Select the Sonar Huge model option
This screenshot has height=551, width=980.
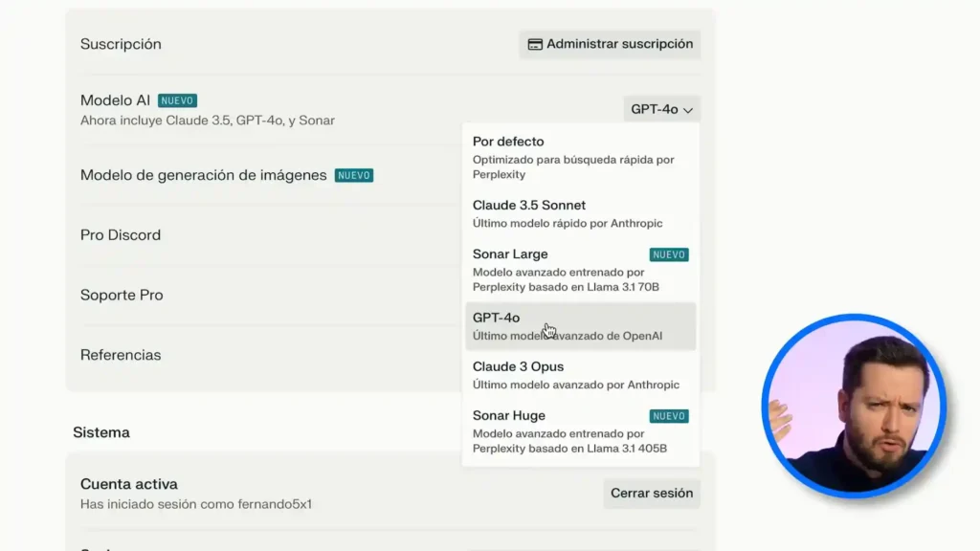[581, 431]
